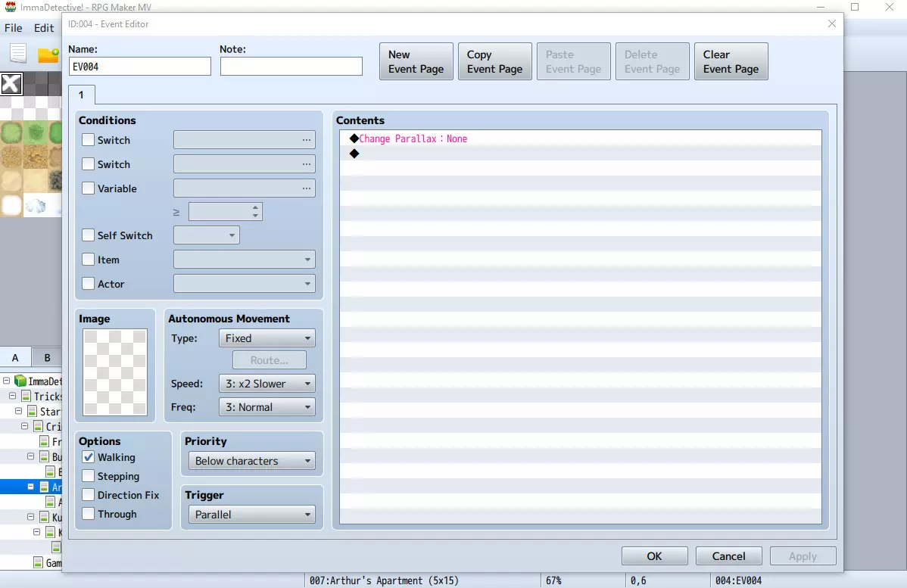The width and height of the screenshot is (907, 588).
Task: Open the Trigger dropdown showing Parallel
Action: tap(251, 515)
